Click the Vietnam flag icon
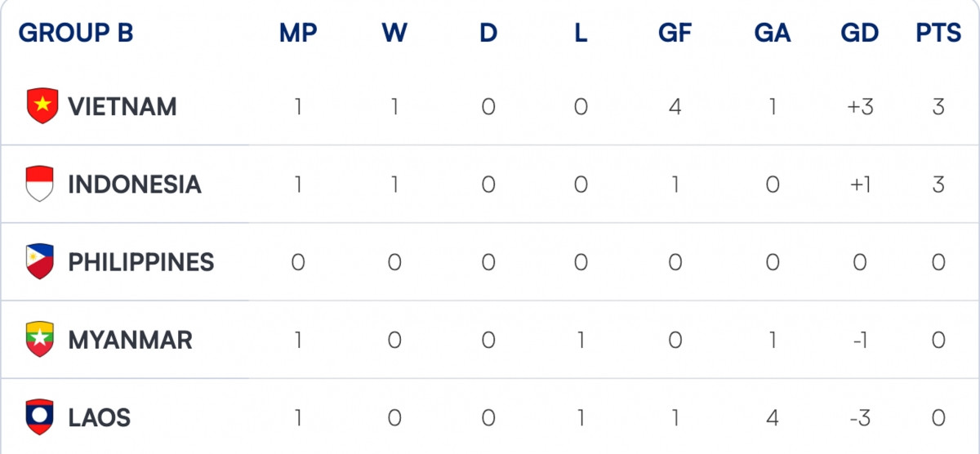Viewport: 980px width, 454px height. pos(41,106)
